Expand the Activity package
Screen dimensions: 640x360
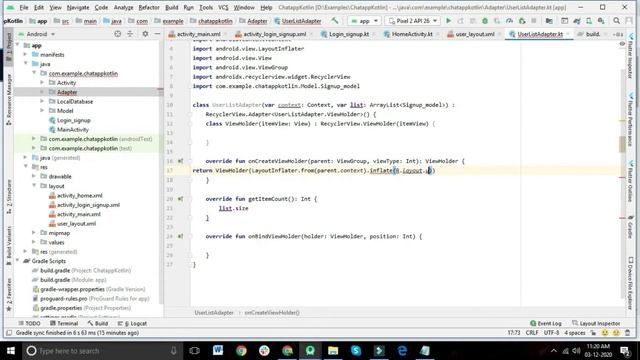pos(42,82)
